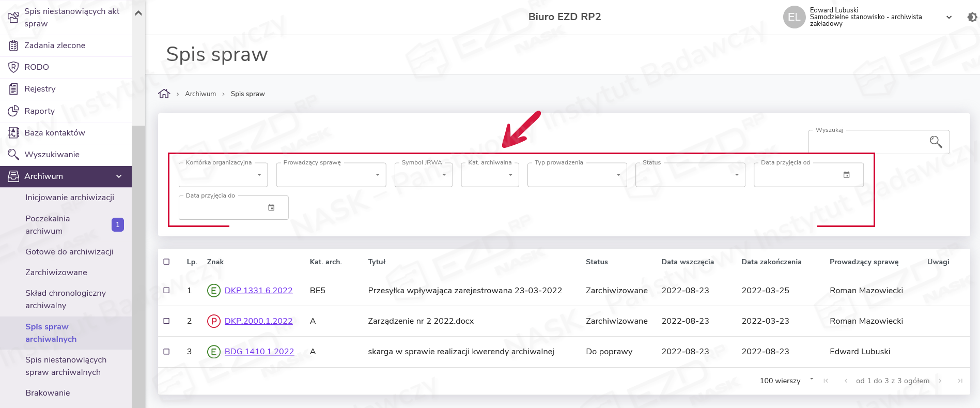Screen dimensions: 980x408
Task: Click the home icon in breadcrumb
Action: click(x=164, y=94)
